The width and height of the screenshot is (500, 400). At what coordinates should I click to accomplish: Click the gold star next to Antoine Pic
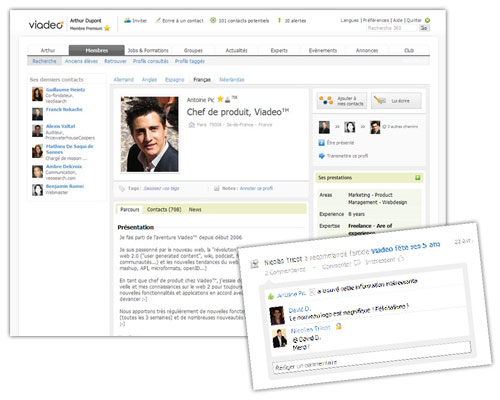(x=220, y=99)
